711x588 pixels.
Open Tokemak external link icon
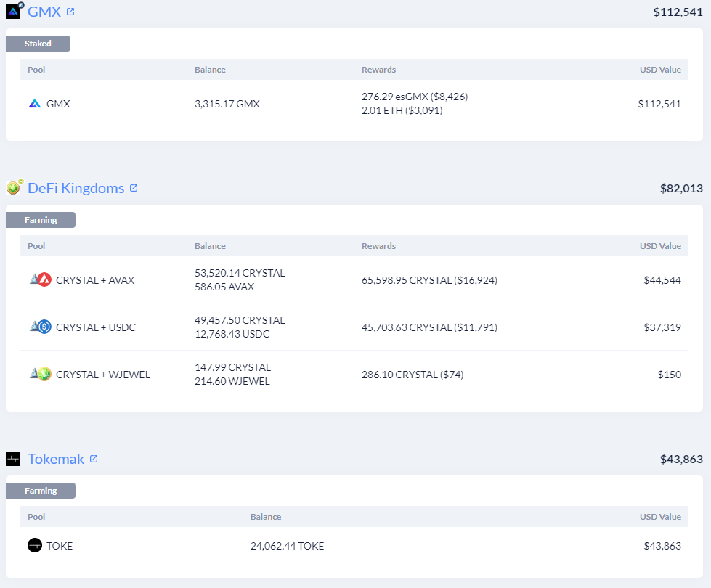(x=94, y=459)
